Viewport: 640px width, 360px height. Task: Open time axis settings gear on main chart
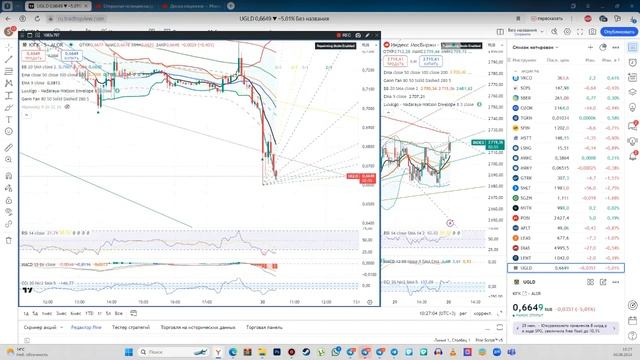click(x=370, y=302)
